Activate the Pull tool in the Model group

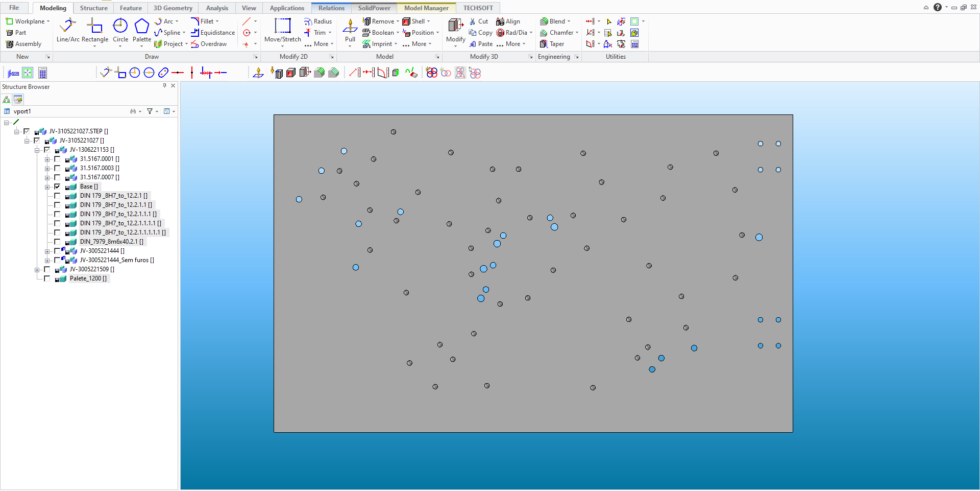point(349,31)
